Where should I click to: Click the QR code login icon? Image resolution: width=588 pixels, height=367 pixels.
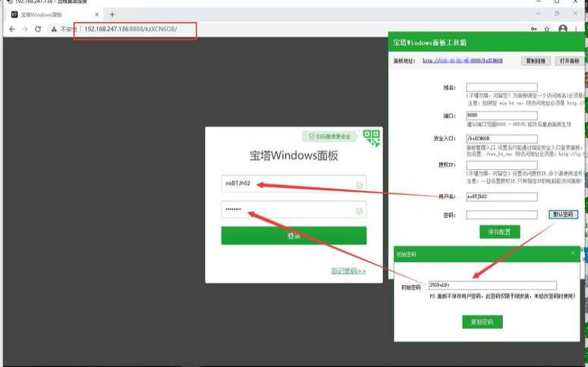(x=372, y=138)
